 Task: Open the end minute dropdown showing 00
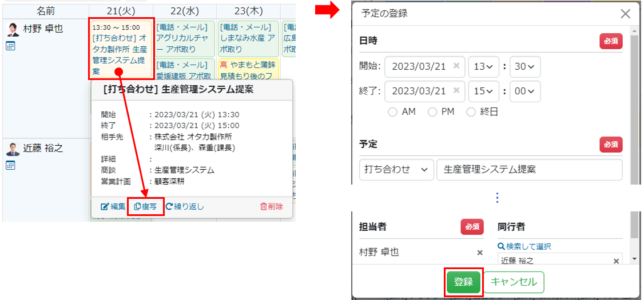[525, 91]
